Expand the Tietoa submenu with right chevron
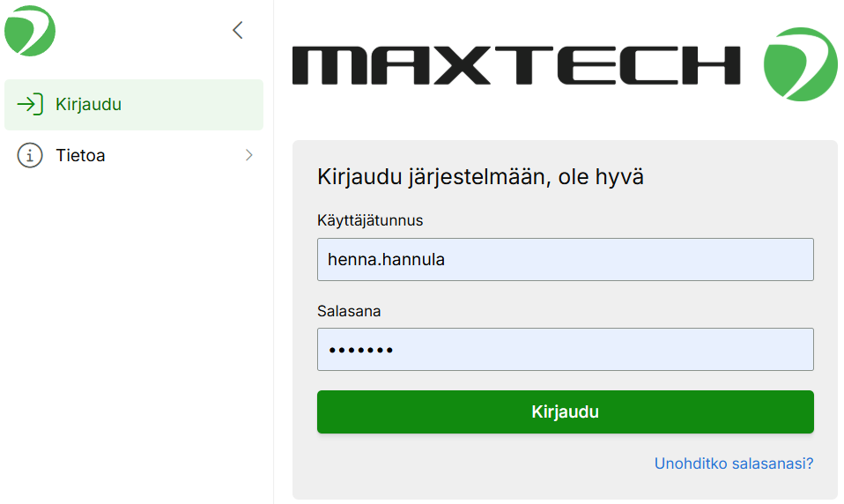Image resolution: width=844 pixels, height=504 pixels. pos(248,156)
